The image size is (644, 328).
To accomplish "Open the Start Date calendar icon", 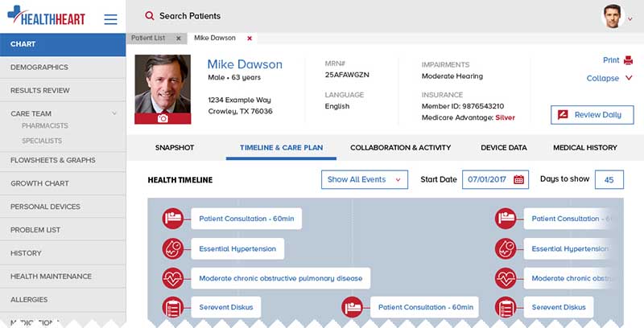I will (x=518, y=179).
